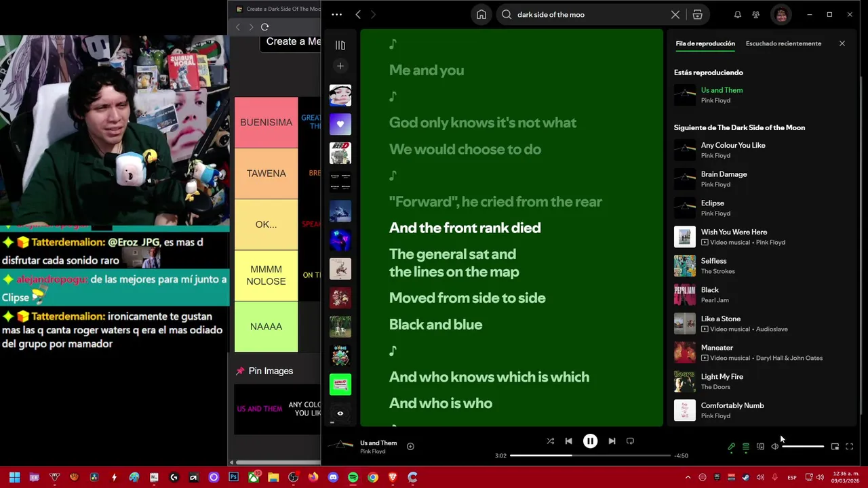Click the TAWENA tier label

tap(266, 174)
